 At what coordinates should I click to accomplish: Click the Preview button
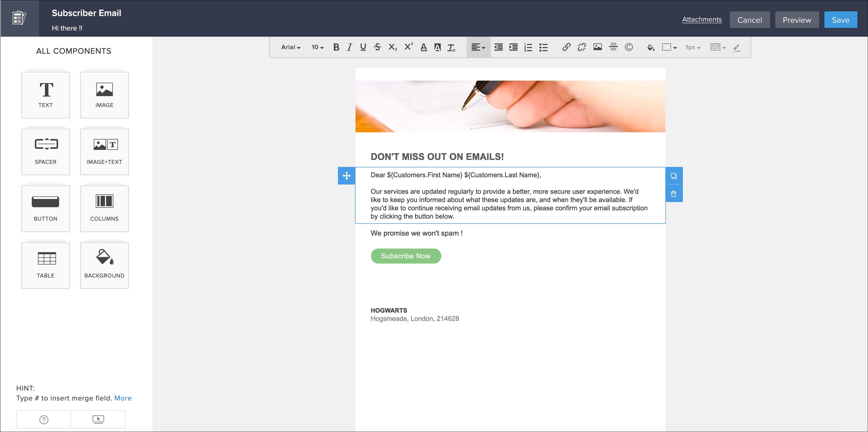pyautogui.click(x=796, y=20)
